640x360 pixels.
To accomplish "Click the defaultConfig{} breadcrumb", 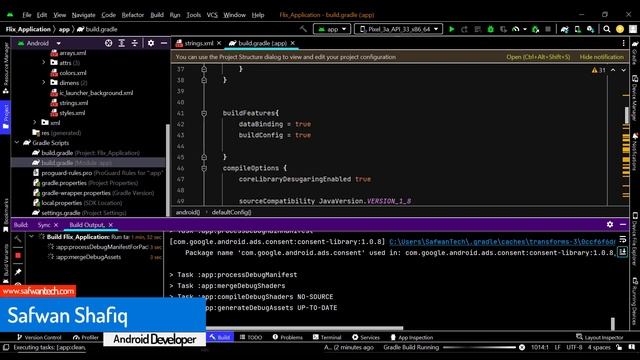I will coord(231,212).
